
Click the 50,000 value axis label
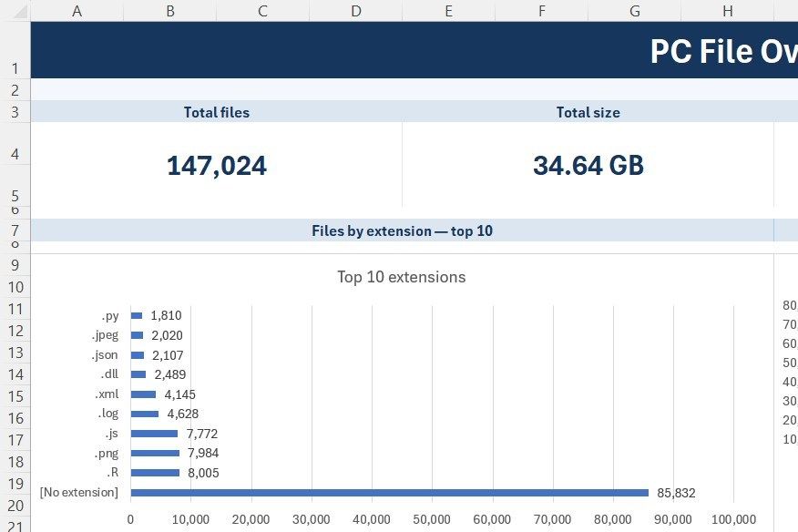click(432, 519)
